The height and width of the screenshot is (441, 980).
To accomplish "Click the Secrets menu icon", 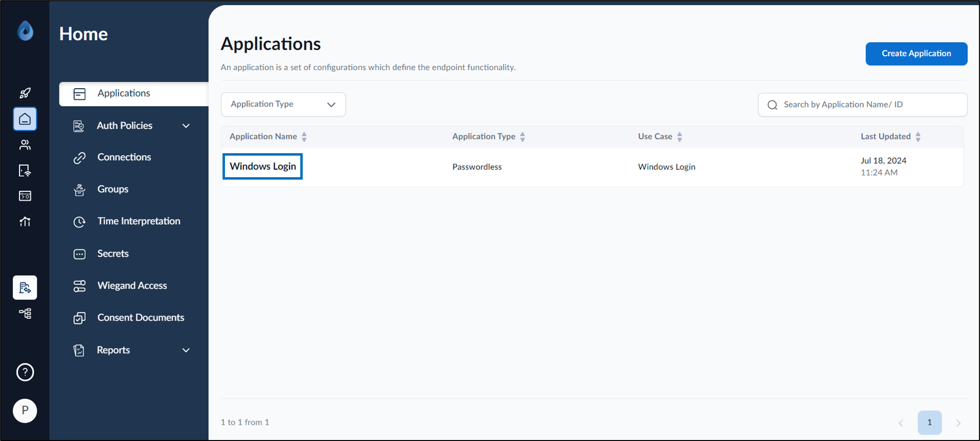I will click(x=79, y=254).
